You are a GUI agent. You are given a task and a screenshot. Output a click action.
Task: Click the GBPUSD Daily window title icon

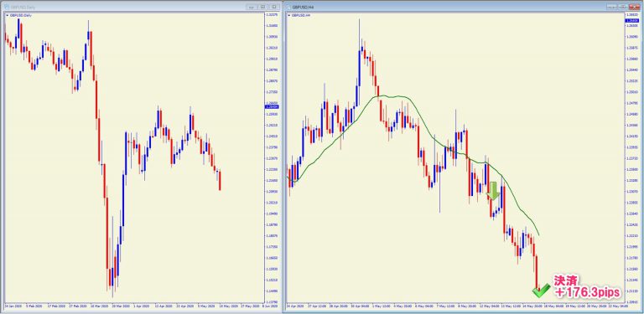point(7,7)
